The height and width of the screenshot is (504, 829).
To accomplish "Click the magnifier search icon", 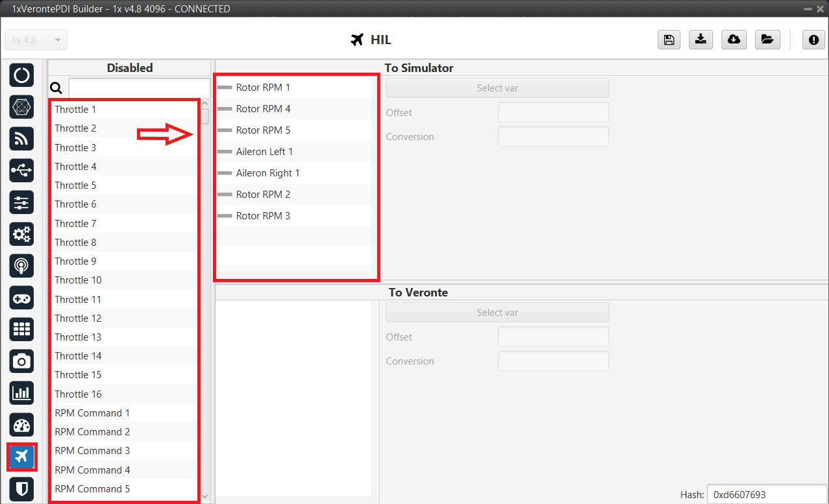I will click(56, 88).
